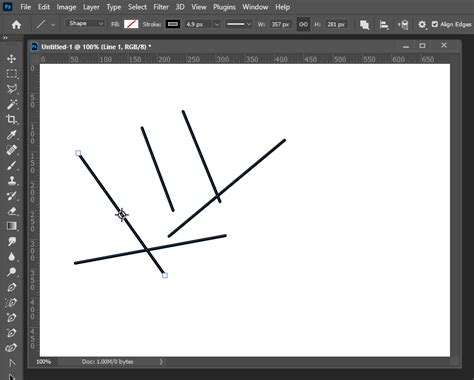This screenshot has height=380, width=474.
Task: Activate the Clone Stamp tool
Action: pos(12,181)
